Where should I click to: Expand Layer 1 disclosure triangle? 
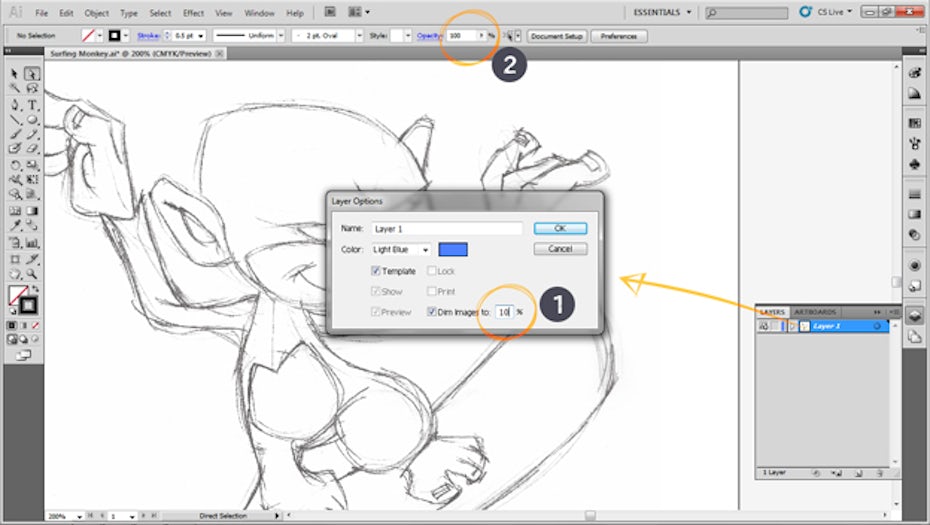point(792,326)
